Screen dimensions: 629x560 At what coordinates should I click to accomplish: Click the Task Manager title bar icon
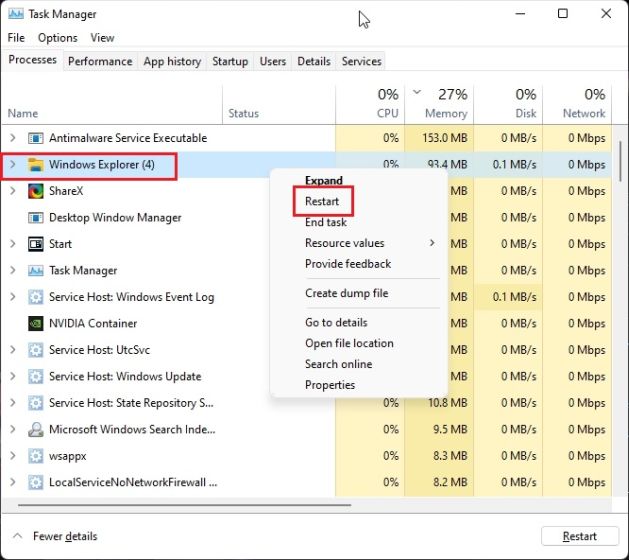16,14
